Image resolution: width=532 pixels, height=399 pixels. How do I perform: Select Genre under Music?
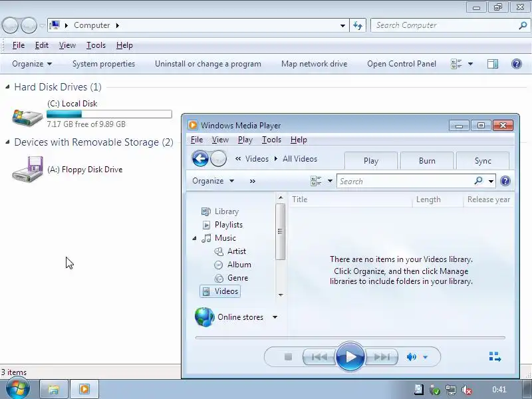[x=231, y=278]
